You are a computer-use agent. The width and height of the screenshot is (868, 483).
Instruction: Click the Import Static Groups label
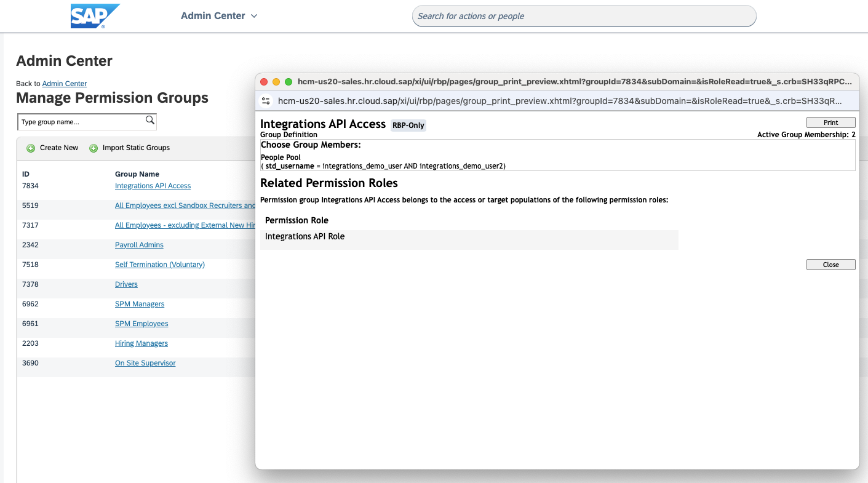pos(136,148)
